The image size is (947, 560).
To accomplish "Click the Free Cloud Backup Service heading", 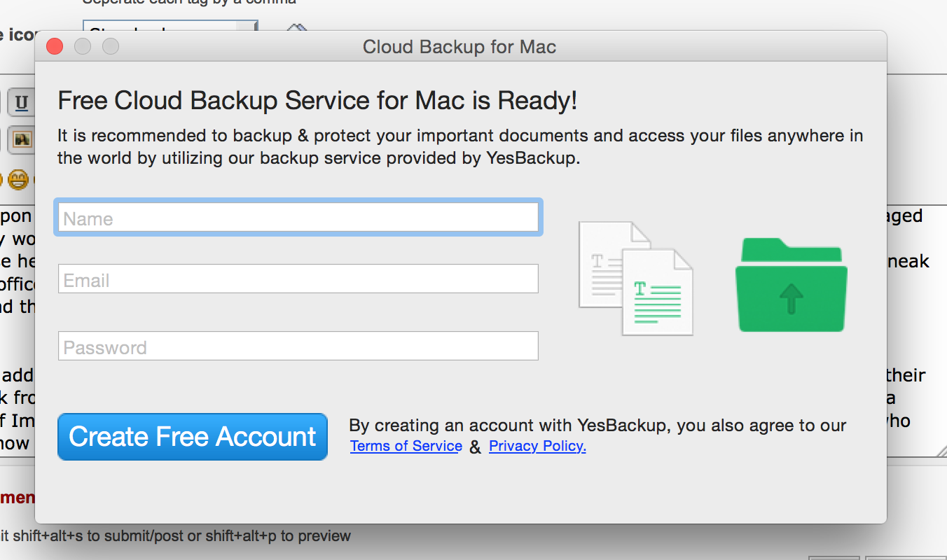I will click(x=317, y=101).
